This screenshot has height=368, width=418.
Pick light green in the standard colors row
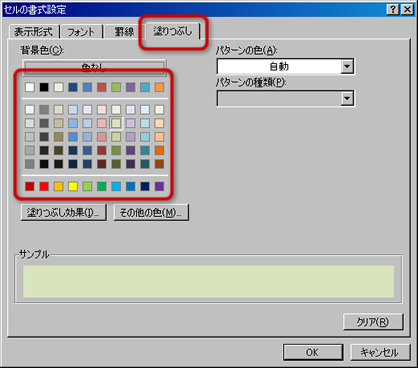(x=87, y=186)
